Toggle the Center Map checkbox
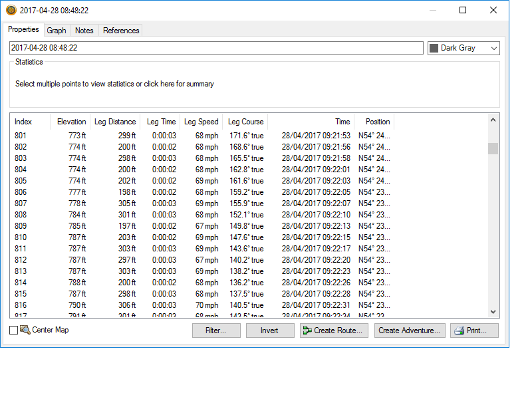 tap(13, 330)
